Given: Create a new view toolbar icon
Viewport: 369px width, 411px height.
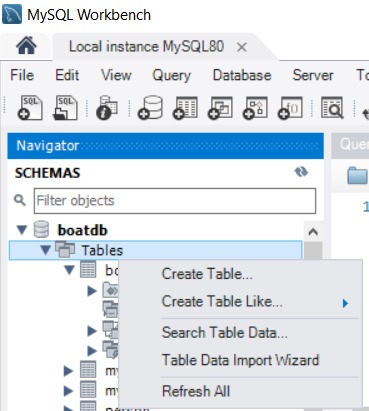Looking at the screenshot, I should click(220, 107).
